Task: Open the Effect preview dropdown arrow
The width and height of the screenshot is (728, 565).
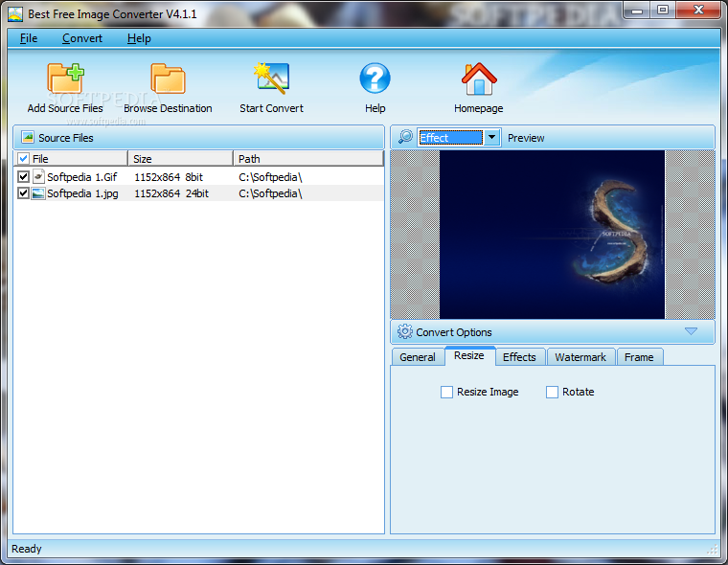Action: 491,138
